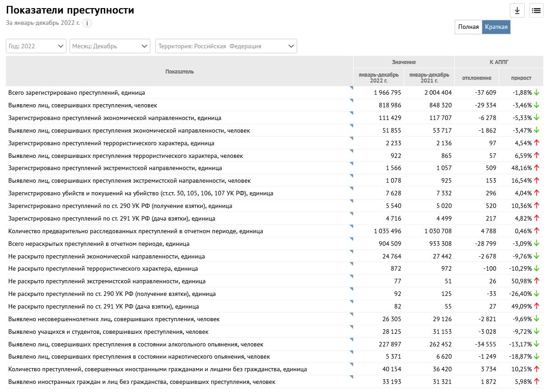Open the list menu icon
This screenshot has width=550, height=392.
point(536,10)
